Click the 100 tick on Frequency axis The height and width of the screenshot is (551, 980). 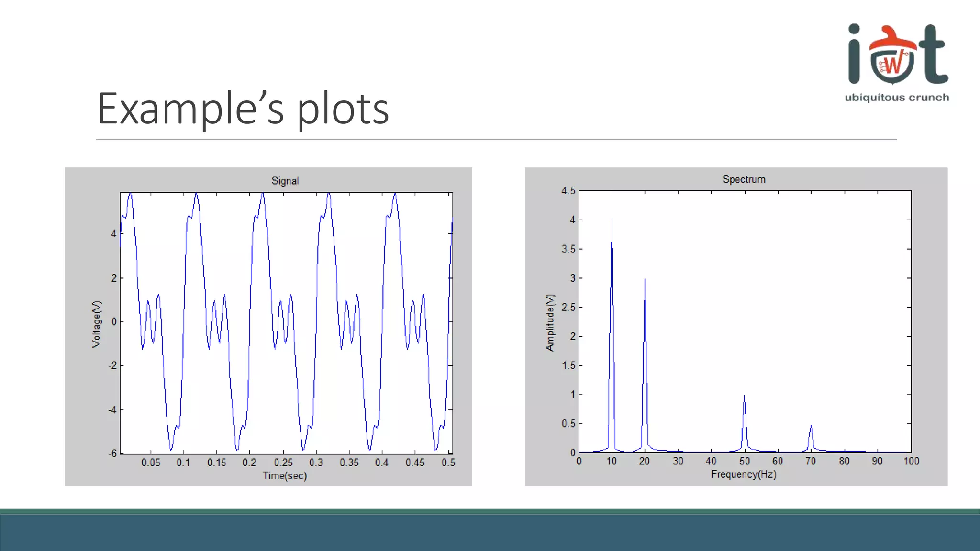coord(911,461)
